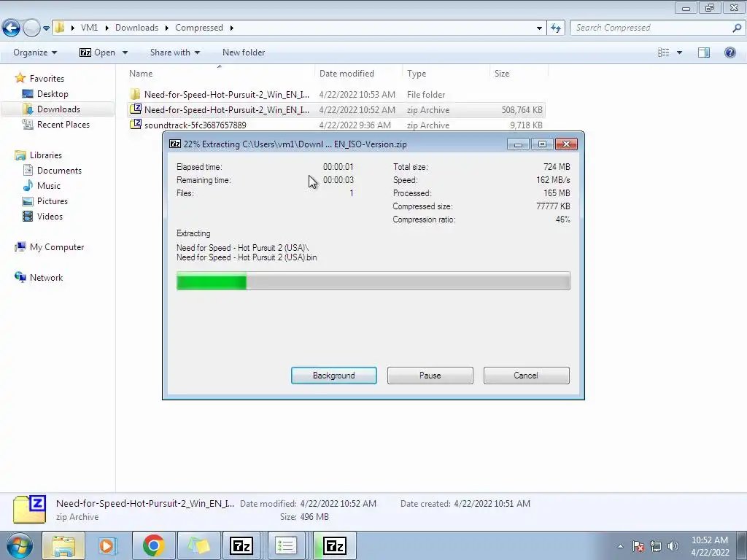Open the Documents library
Viewport: 747px width, 560px height.
click(x=59, y=171)
